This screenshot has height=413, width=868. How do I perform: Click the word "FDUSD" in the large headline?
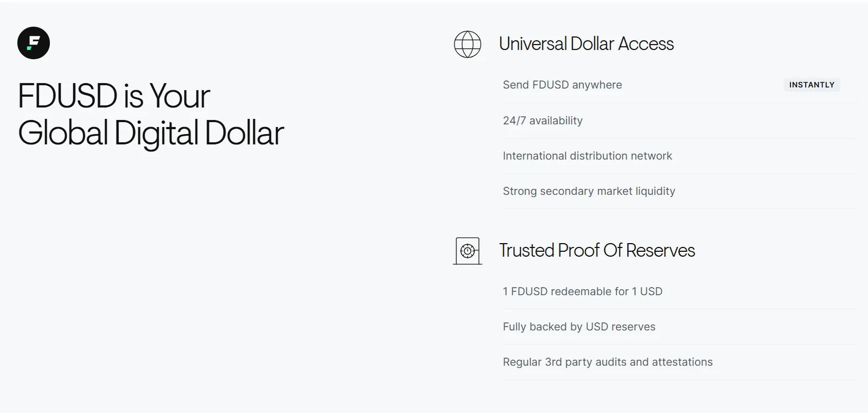(x=67, y=96)
